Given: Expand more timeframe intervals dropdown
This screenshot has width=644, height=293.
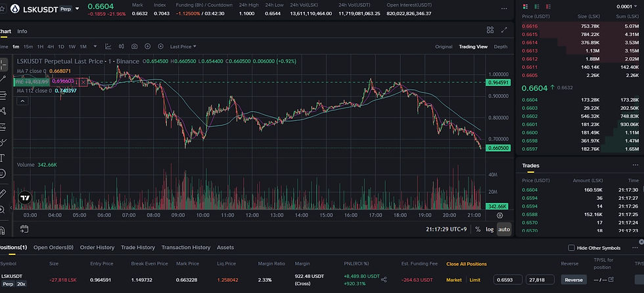Looking at the screenshot, I should pos(95,47).
